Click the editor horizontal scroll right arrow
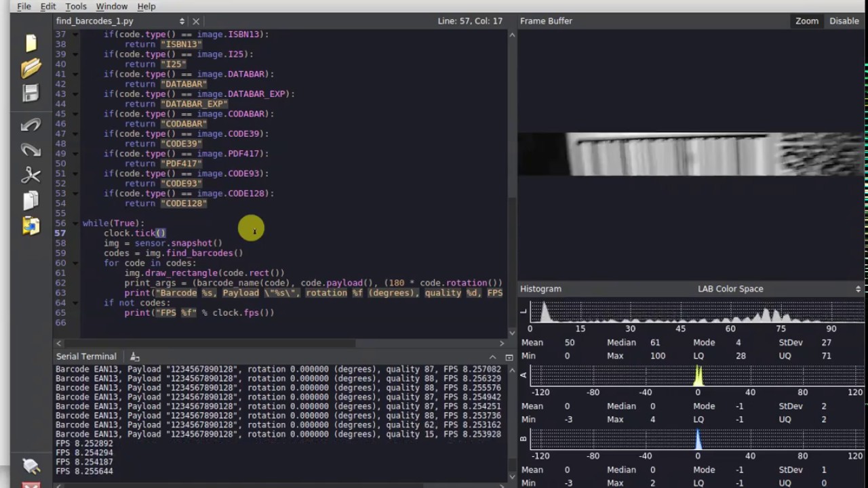Image resolution: width=868 pixels, height=488 pixels. 502,344
